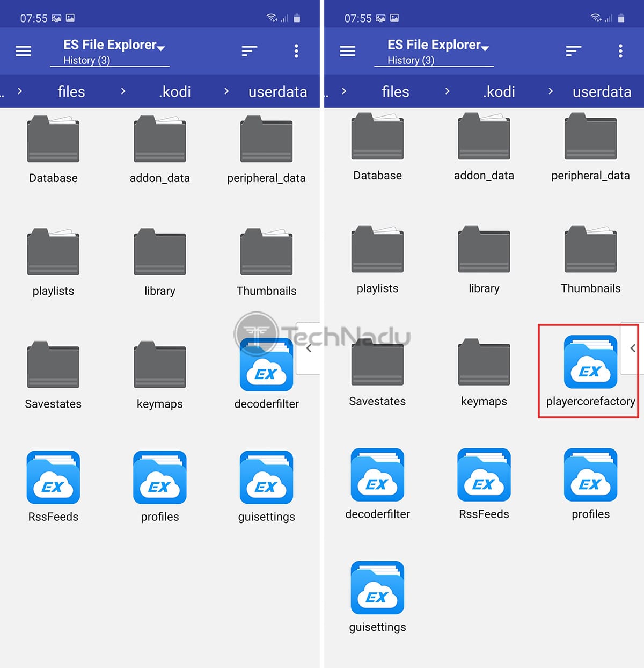Open three-dot overflow menu in left screen
Image resolution: width=644 pixels, height=668 pixels.
[x=296, y=51]
